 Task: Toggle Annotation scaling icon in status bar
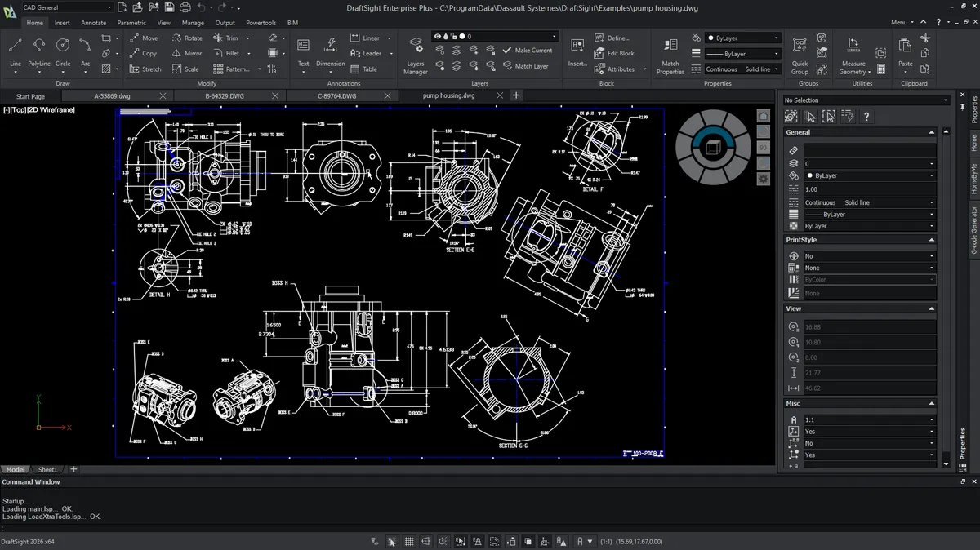[563, 541]
